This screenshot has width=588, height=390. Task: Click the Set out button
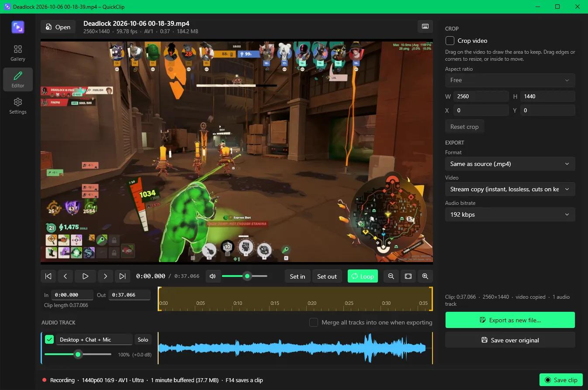tap(327, 276)
